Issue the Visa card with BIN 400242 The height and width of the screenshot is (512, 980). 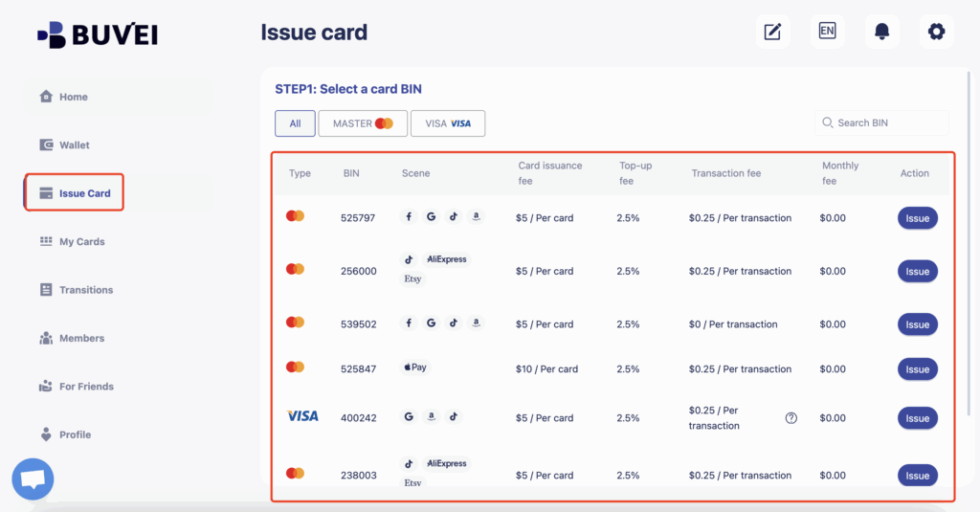917,418
